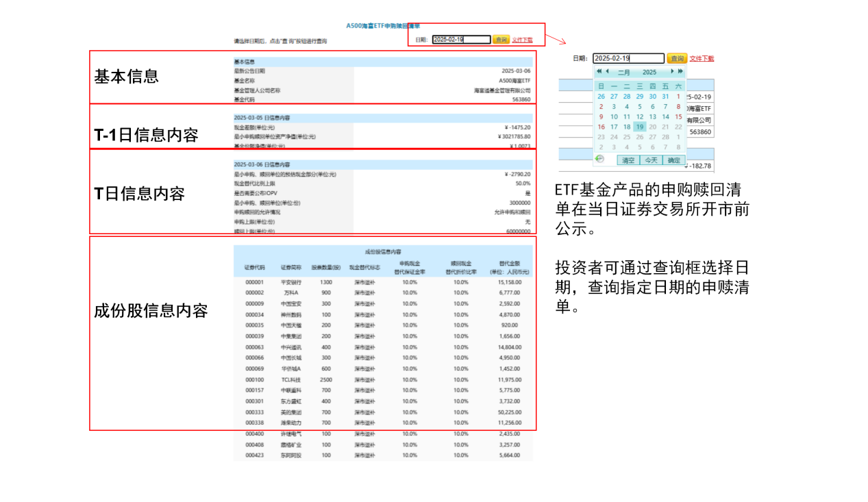Pick day 14 in the February calendar

(665, 116)
